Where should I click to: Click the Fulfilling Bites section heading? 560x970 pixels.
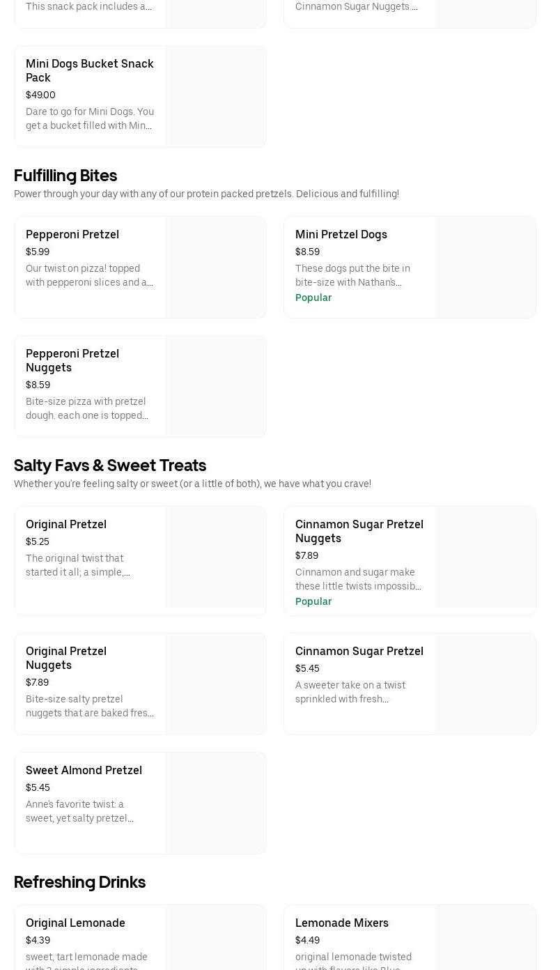(x=65, y=176)
